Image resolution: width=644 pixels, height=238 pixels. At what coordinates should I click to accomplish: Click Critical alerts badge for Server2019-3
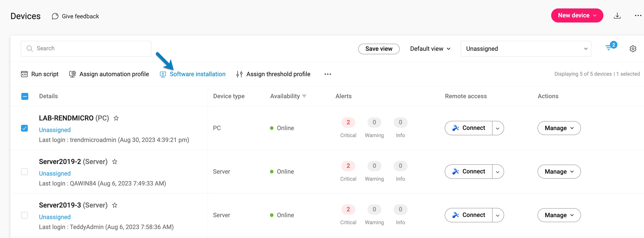tap(348, 209)
